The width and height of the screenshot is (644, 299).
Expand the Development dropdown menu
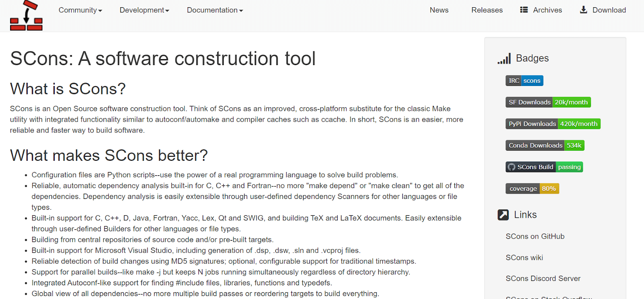144,10
